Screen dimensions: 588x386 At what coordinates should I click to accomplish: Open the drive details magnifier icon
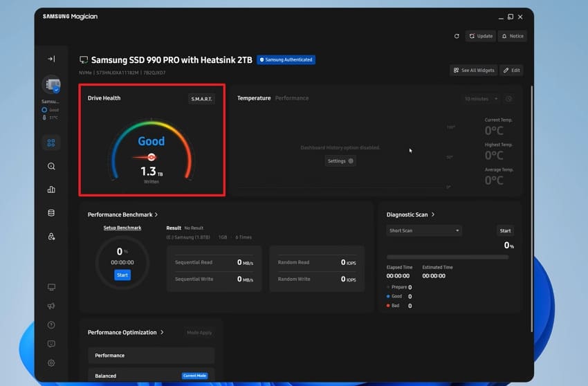pos(51,166)
